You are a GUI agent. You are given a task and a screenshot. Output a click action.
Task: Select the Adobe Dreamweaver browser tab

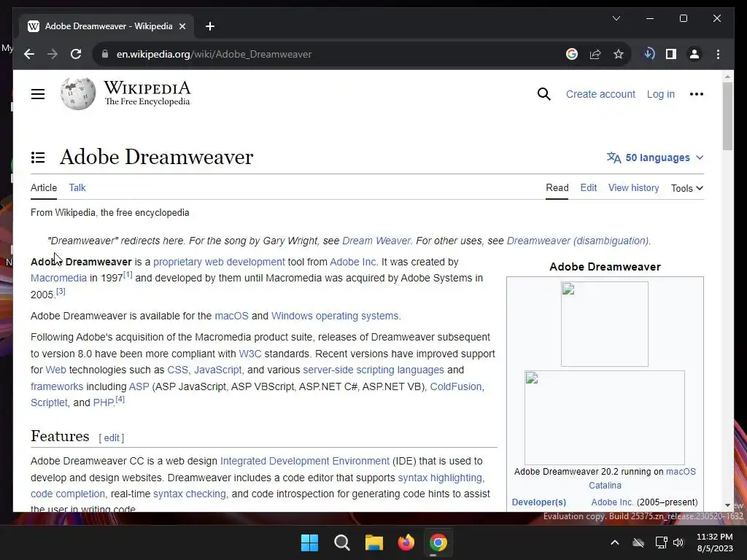coord(107,26)
